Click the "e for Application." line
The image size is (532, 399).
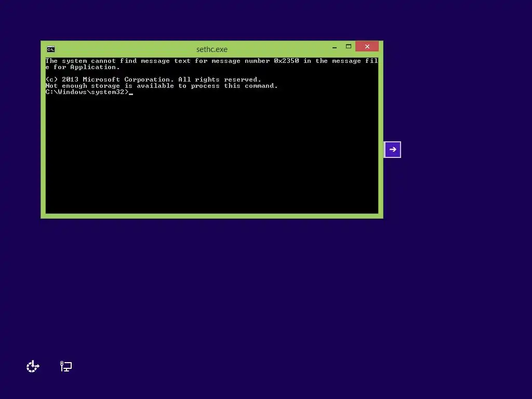tap(83, 67)
